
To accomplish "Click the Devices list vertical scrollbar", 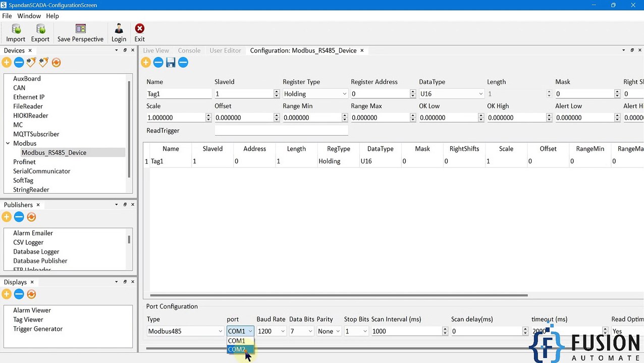I will pyautogui.click(x=130, y=129).
